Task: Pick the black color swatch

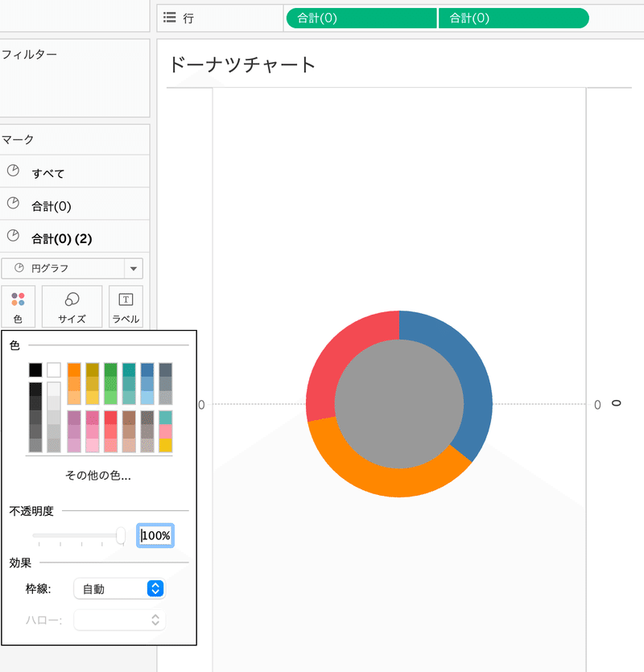Action: tap(35, 370)
